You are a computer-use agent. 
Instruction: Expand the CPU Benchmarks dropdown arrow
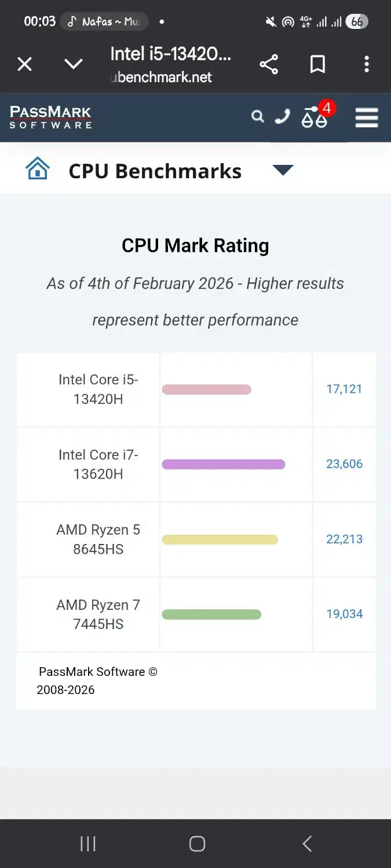point(283,170)
